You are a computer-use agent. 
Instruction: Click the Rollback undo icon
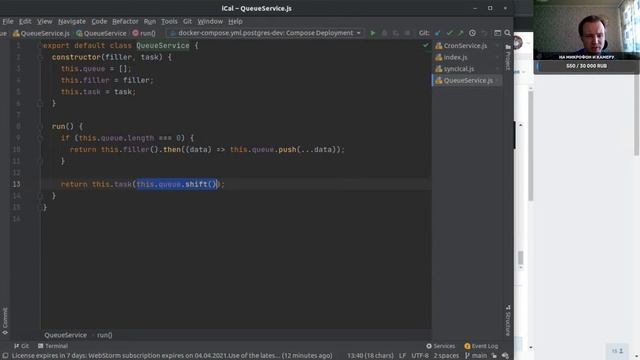click(x=484, y=33)
